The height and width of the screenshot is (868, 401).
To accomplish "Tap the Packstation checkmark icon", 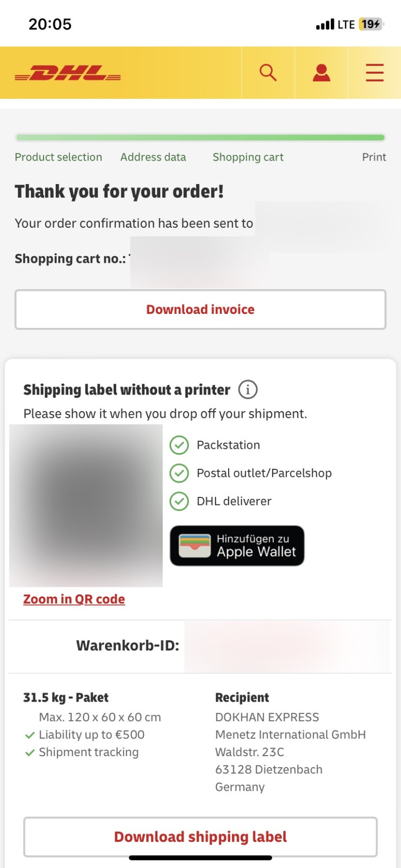I will click(x=179, y=445).
